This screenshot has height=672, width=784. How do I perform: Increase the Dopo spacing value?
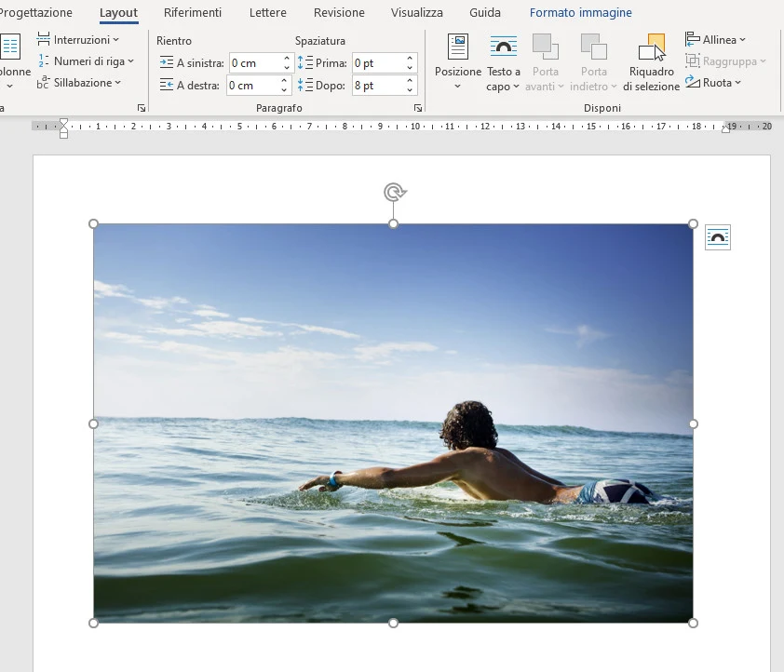click(410, 81)
